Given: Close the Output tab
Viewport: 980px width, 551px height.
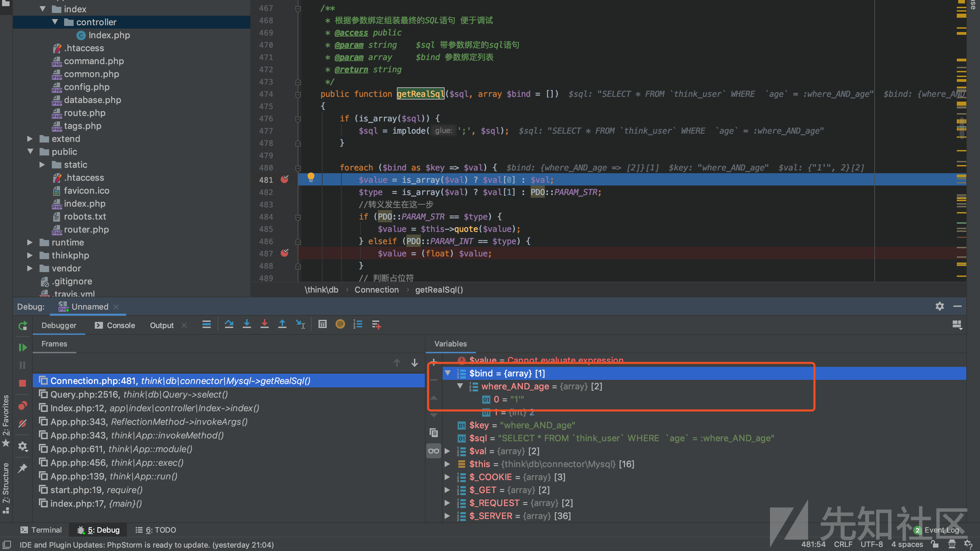Looking at the screenshot, I should (x=184, y=325).
